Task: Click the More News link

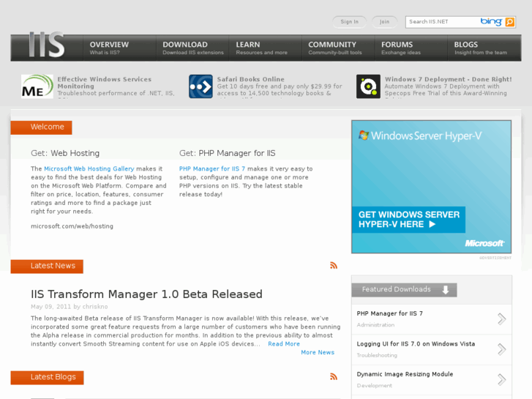Action: pyautogui.click(x=318, y=352)
